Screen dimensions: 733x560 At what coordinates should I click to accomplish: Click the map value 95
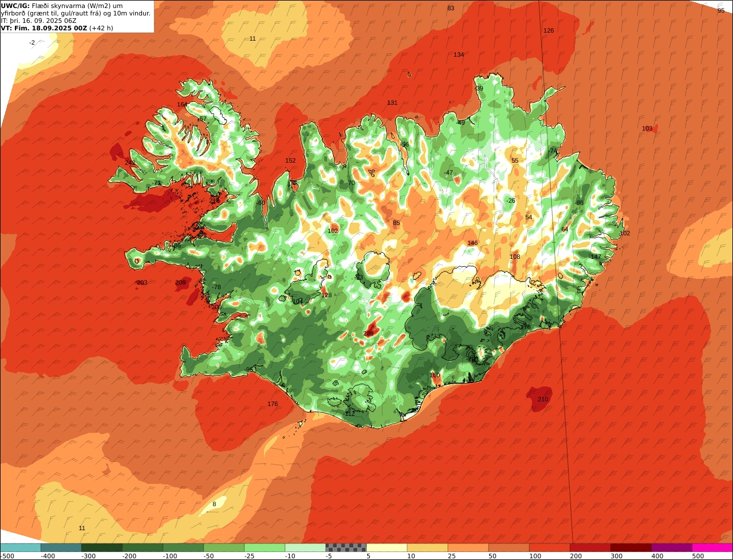click(721, 10)
